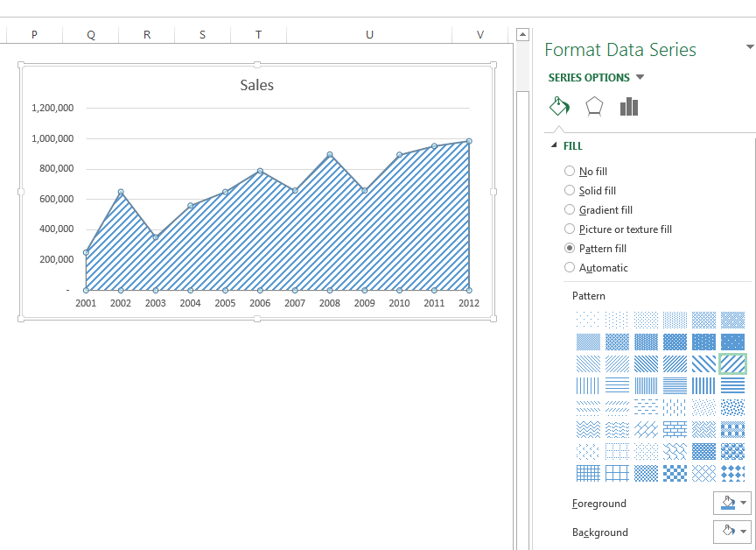
Task: Switch to the Effects pentagon tab
Action: pyautogui.click(x=596, y=106)
